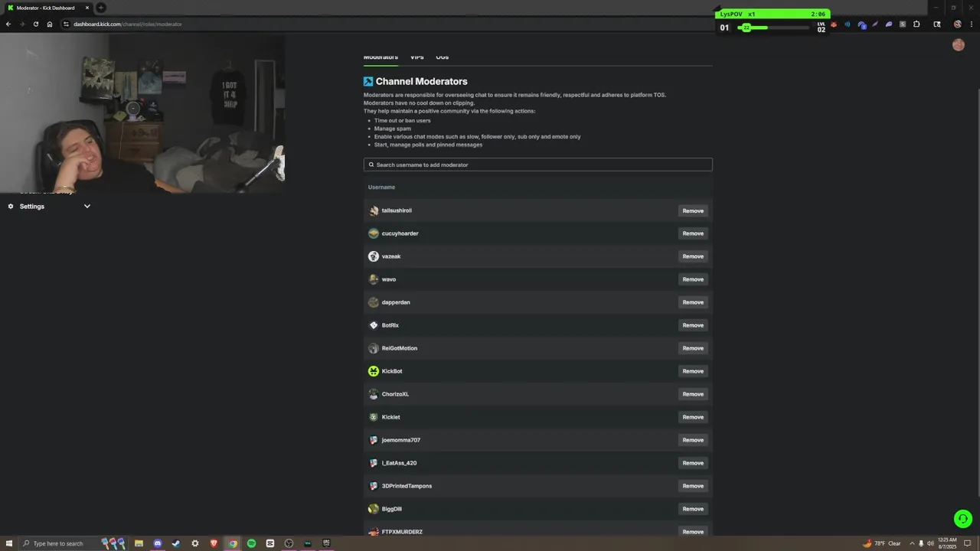Open the green support chat bubble
The width and height of the screenshot is (980, 551).
point(963,519)
